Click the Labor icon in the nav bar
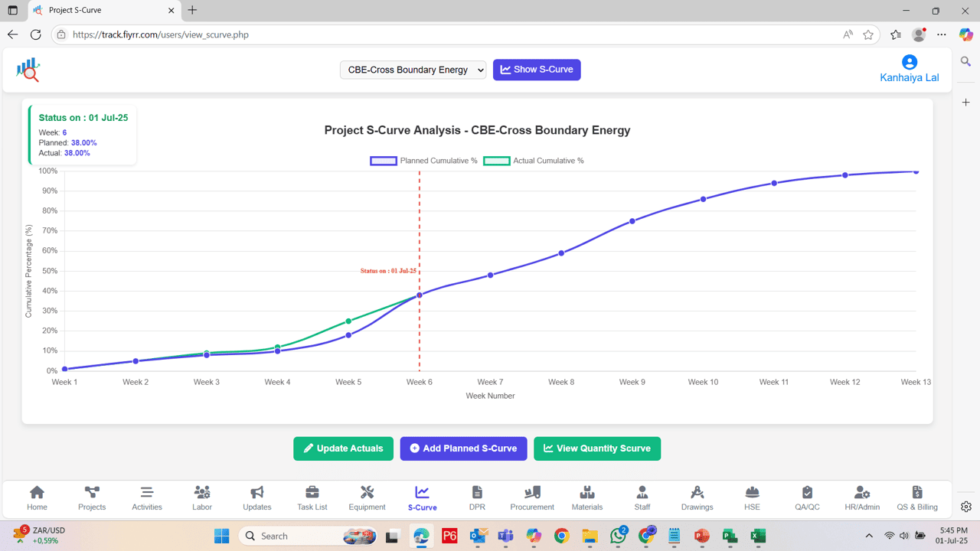 201,497
